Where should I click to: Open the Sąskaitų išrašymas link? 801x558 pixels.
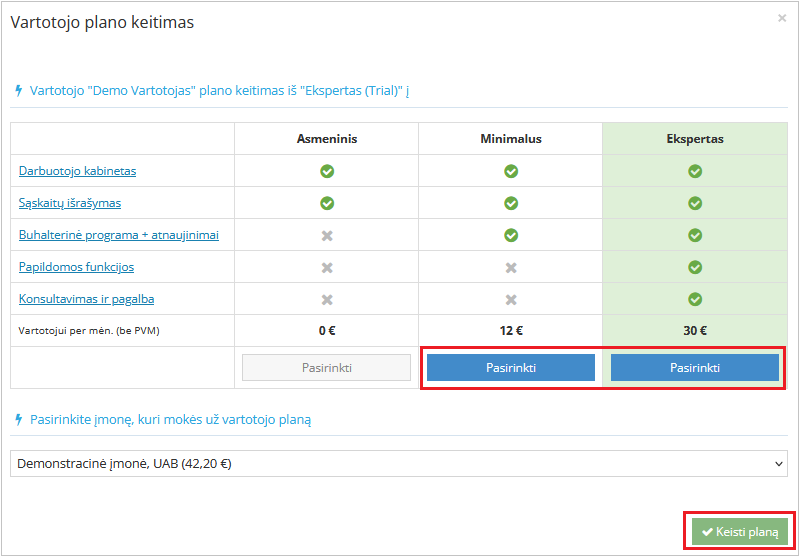pyautogui.click(x=70, y=203)
